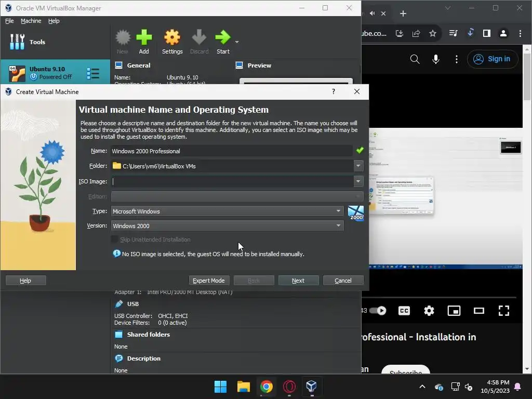Open the Help menu in VirtualBox
This screenshot has height=399, width=532.
pos(54,21)
